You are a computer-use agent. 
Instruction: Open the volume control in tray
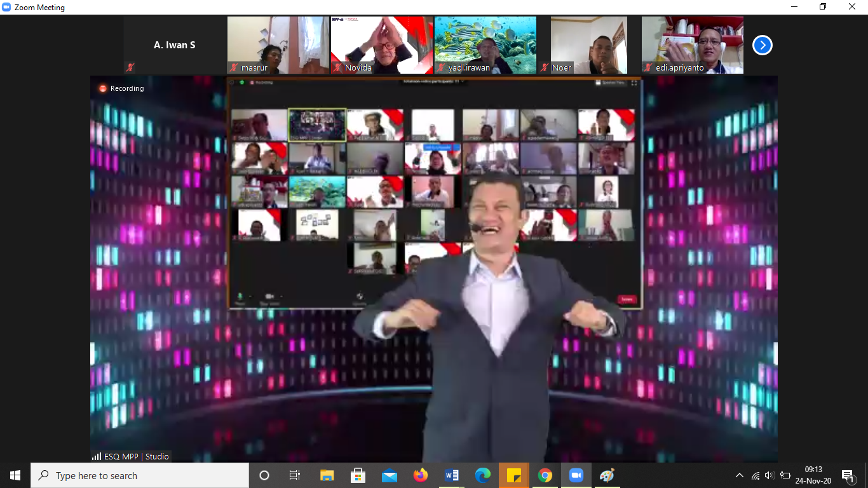click(770, 475)
